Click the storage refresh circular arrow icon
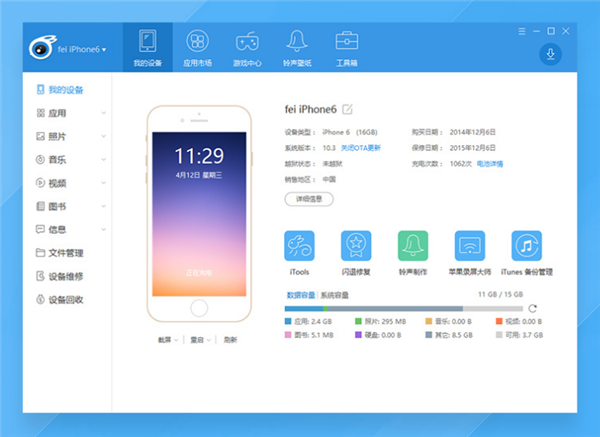Screen dimensions: 600x437 pyautogui.click(x=532, y=308)
